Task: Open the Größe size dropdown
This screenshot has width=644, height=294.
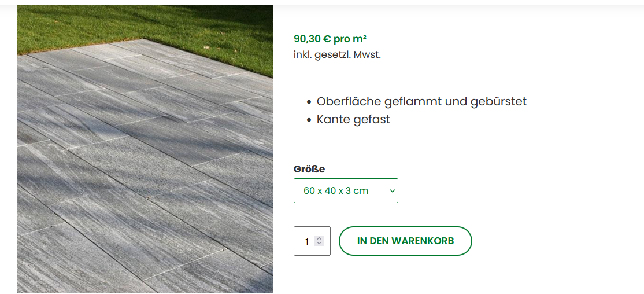Action: tap(346, 191)
